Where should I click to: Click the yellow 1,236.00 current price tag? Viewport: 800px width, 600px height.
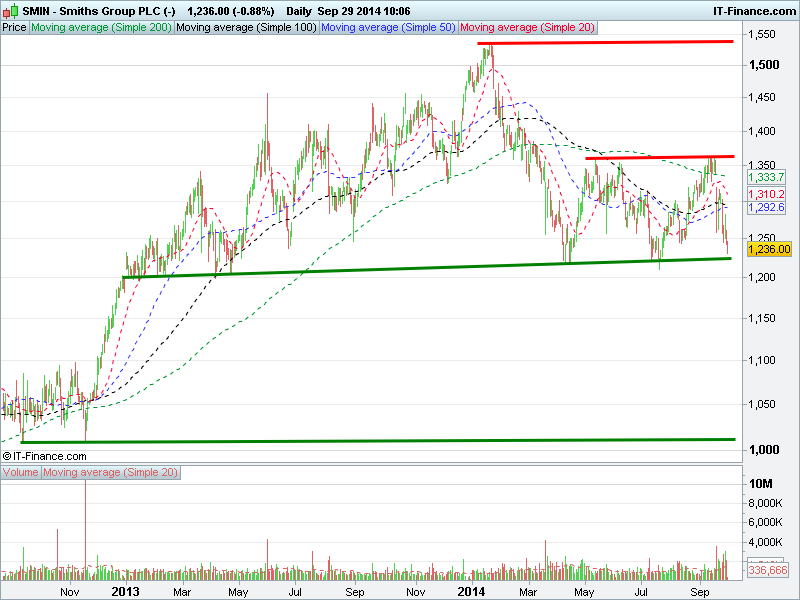pyautogui.click(x=769, y=249)
